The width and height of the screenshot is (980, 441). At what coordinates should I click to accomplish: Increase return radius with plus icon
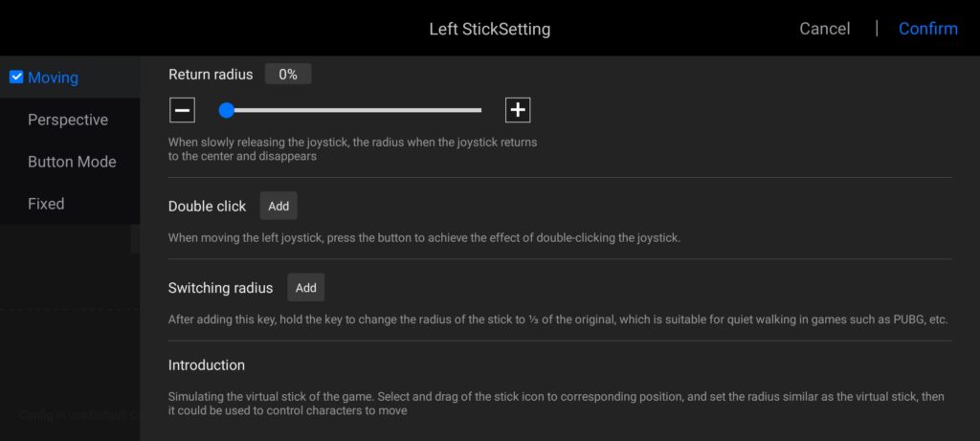click(x=518, y=110)
